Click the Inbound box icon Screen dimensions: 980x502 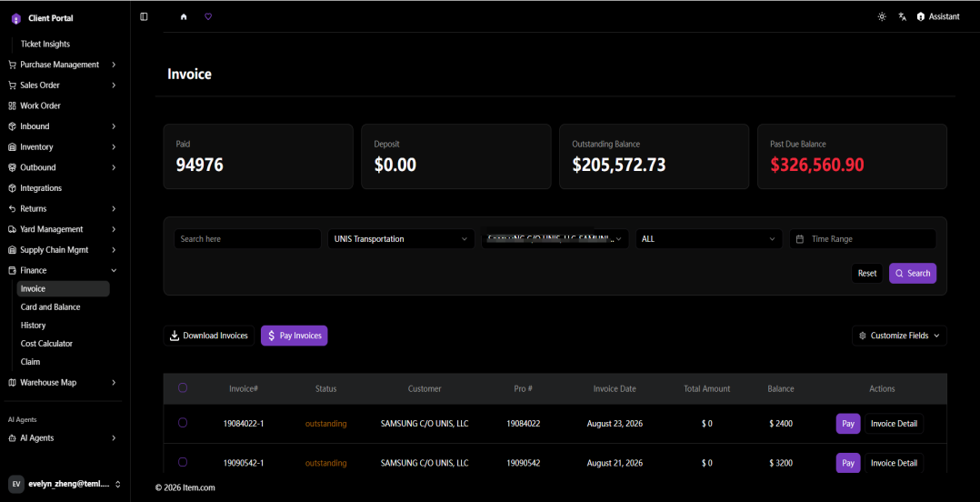pyautogui.click(x=13, y=126)
